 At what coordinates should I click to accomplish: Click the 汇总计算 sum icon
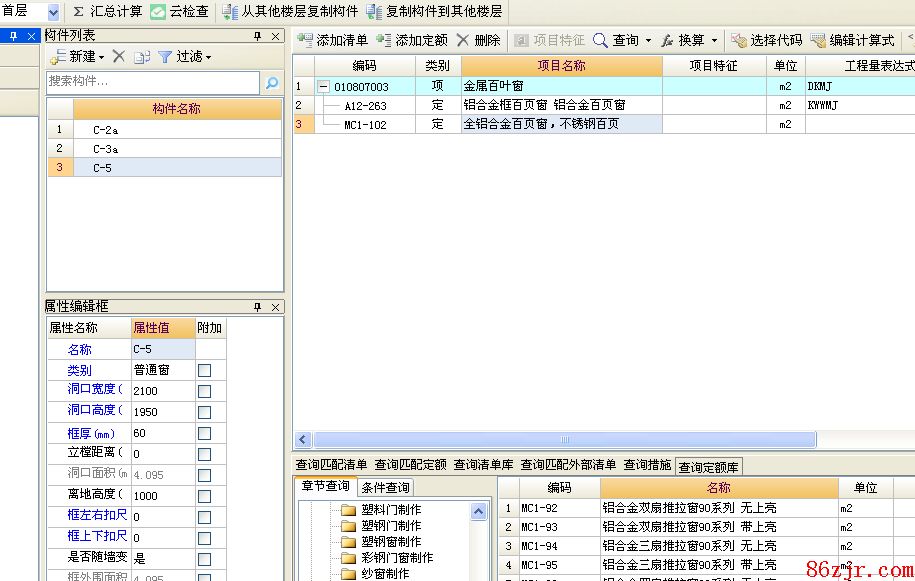tap(79, 12)
